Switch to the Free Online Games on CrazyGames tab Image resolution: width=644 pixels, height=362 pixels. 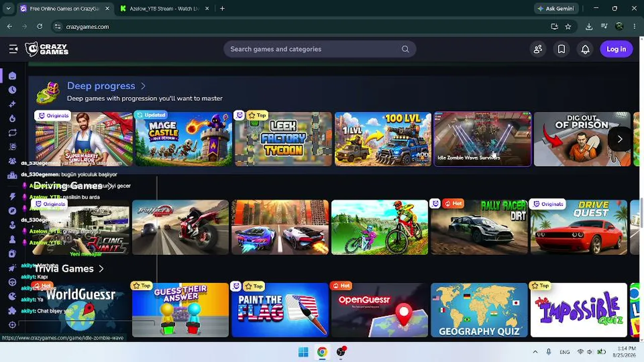coord(64,9)
